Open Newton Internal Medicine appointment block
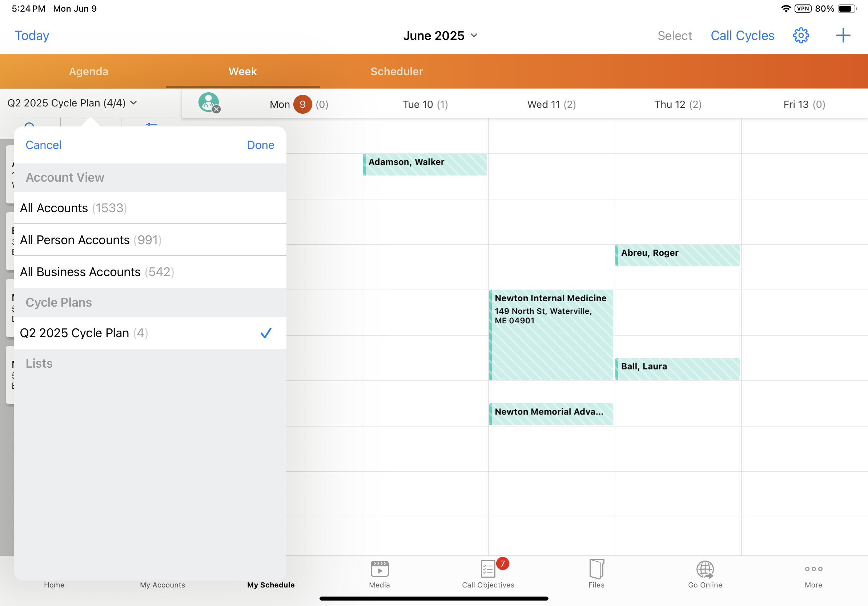The height and width of the screenshot is (606, 868). click(550, 334)
